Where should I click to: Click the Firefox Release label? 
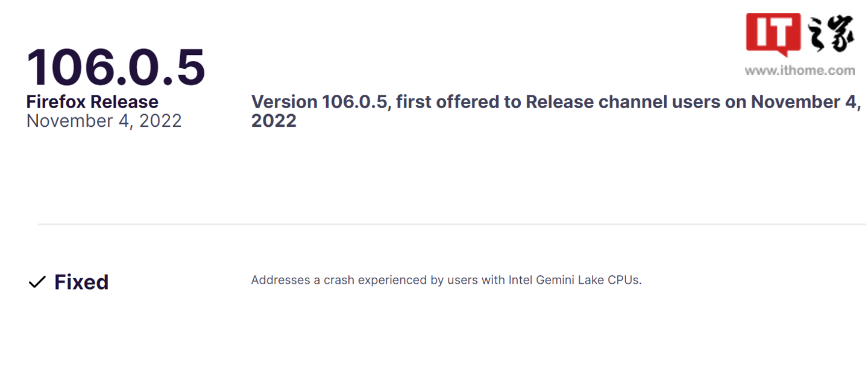pos(92,101)
